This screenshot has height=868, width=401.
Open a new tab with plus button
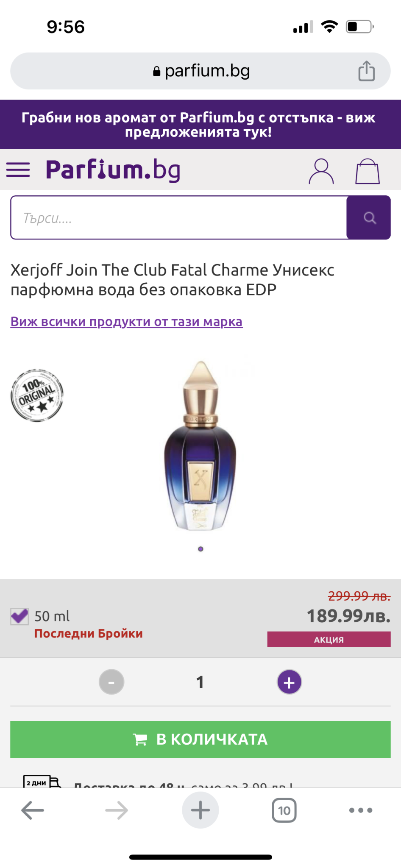200,810
